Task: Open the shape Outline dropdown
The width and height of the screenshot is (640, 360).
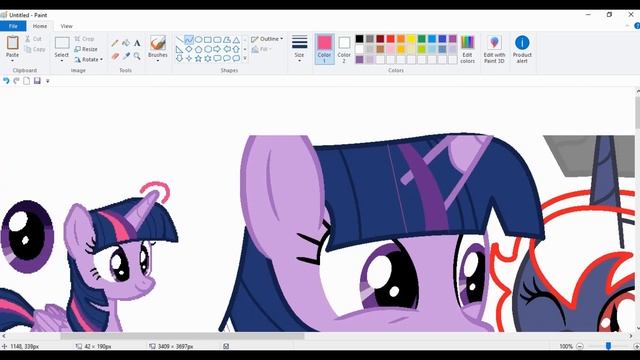Action: pos(267,39)
